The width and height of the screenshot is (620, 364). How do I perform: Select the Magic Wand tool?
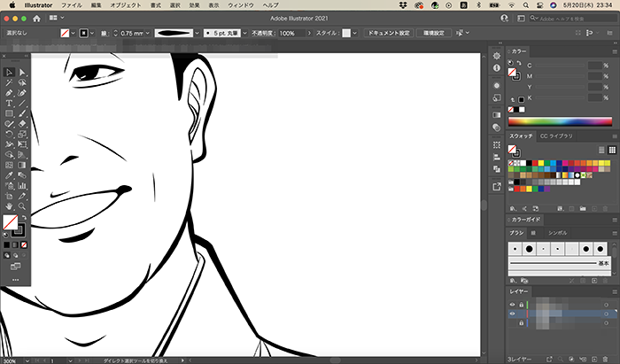point(9,82)
